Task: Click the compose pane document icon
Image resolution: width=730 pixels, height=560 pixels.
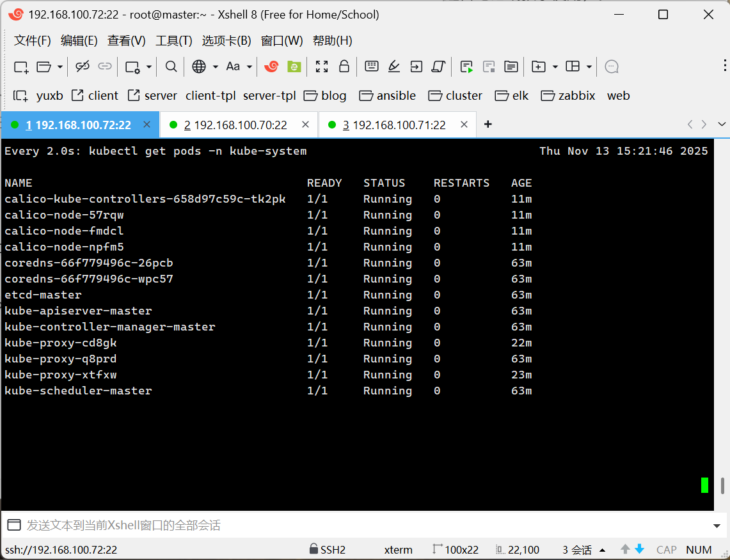Action: (x=511, y=66)
